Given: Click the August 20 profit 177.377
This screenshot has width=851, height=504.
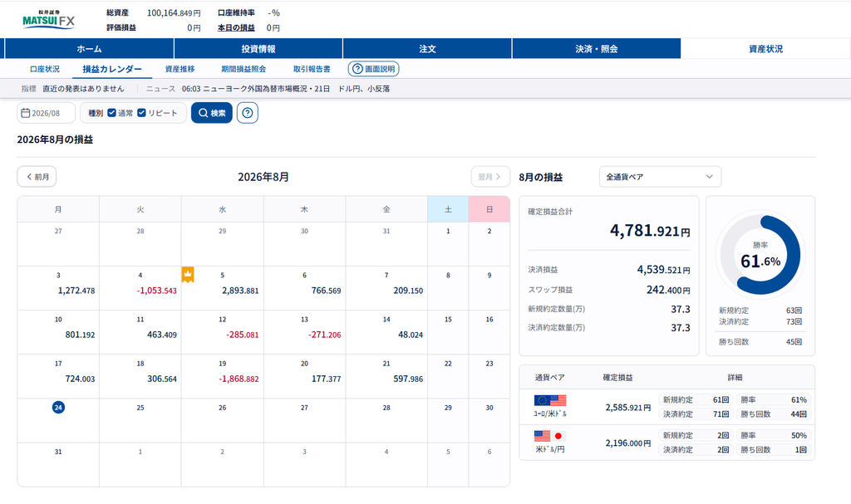Looking at the screenshot, I should [326, 379].
